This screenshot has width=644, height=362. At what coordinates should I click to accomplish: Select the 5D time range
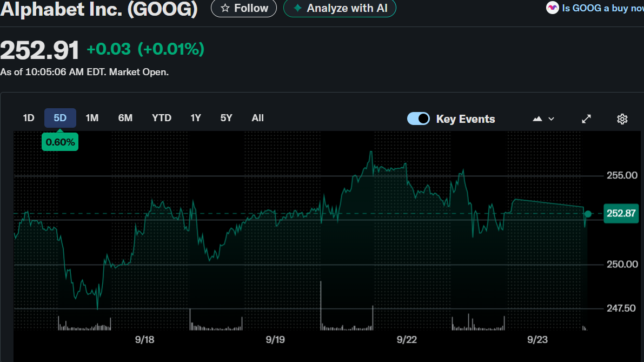(x=60, y=118)
